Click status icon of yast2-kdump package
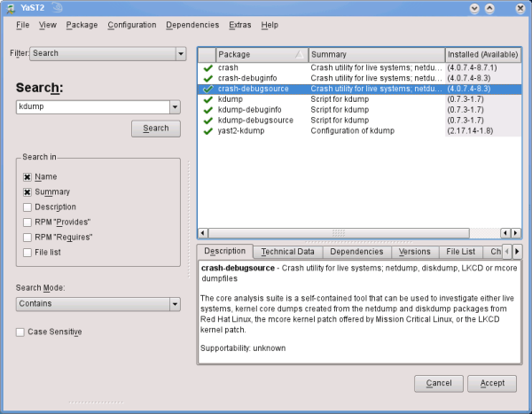The image size is (532, 414). click(x=207, y=130)
